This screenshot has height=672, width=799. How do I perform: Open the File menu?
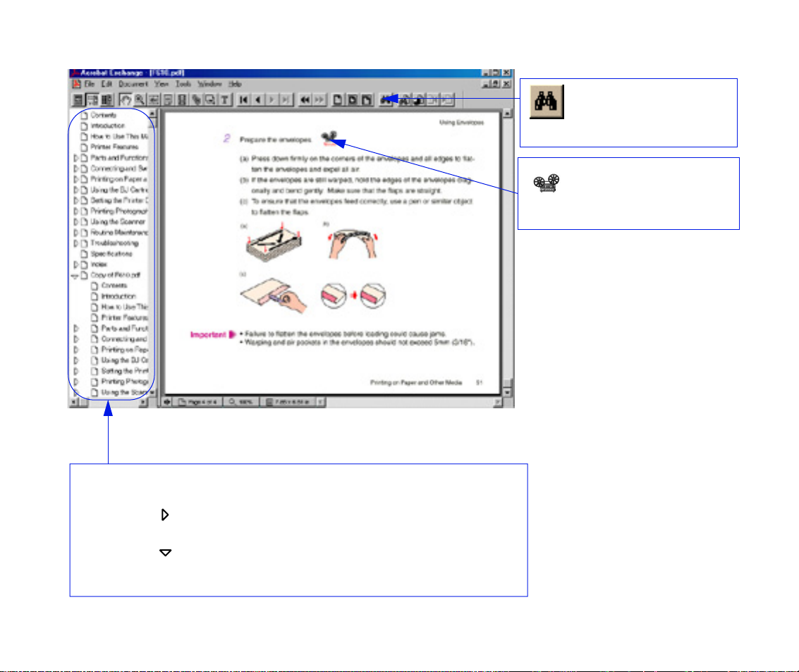[x=90, y=84]
